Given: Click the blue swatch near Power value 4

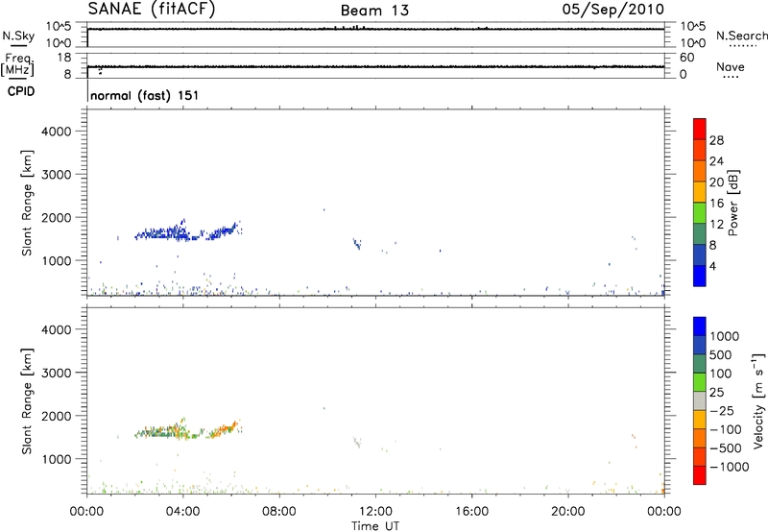Looking at the screenshot, I should [700, 276].
